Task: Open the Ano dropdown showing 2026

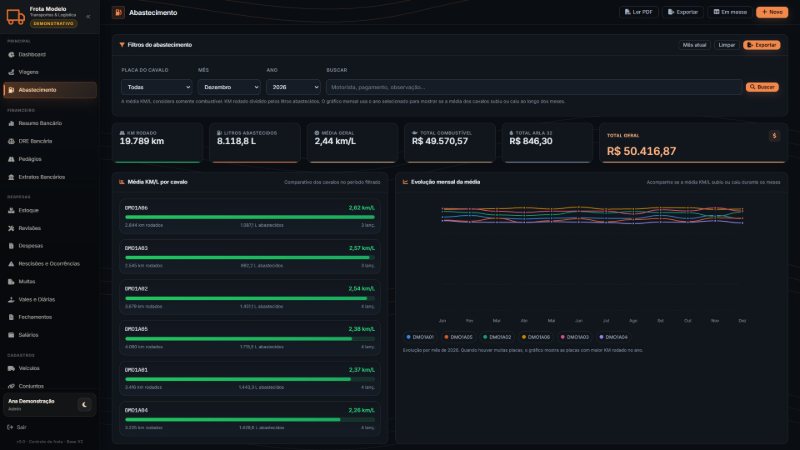Action: pos(293,87)
